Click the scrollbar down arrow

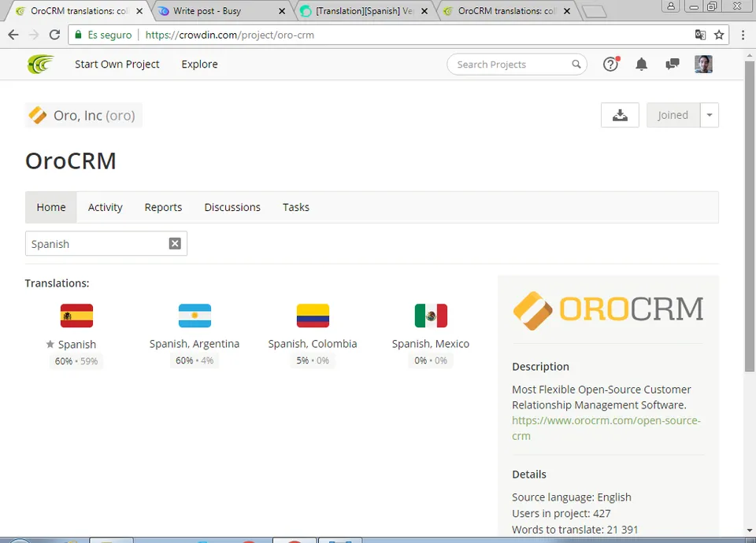tap(749, 530)
